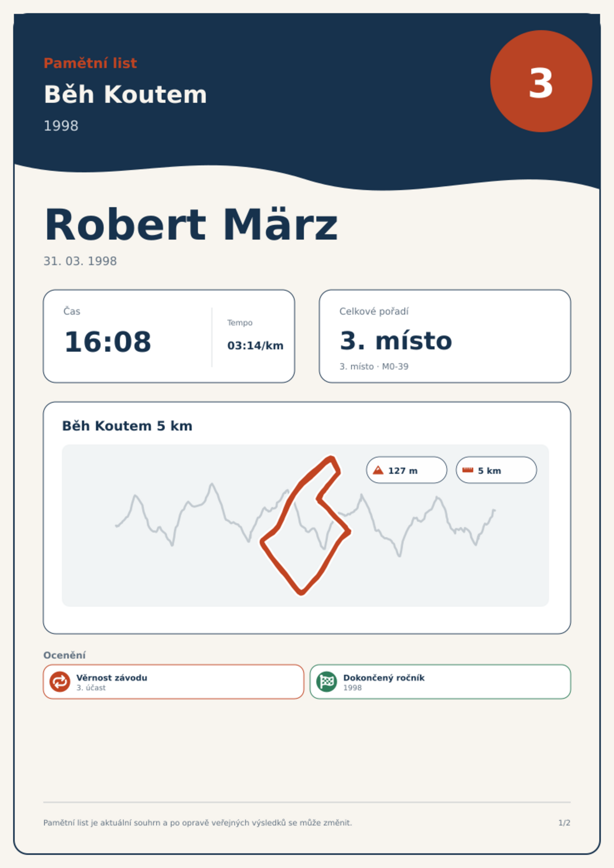
Task: Click the Věrnost závodu repeat arrows icon
Action: click(60, 681)
